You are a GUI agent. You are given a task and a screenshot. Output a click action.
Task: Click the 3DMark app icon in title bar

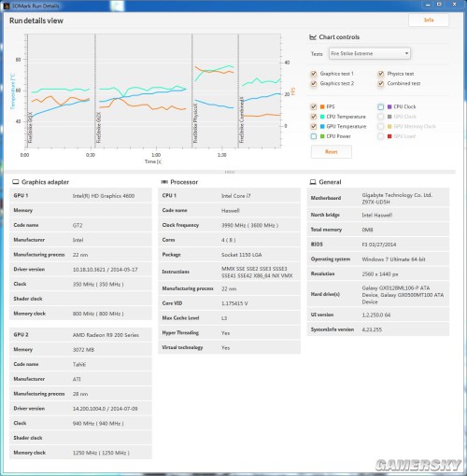(x=7, y=6)
